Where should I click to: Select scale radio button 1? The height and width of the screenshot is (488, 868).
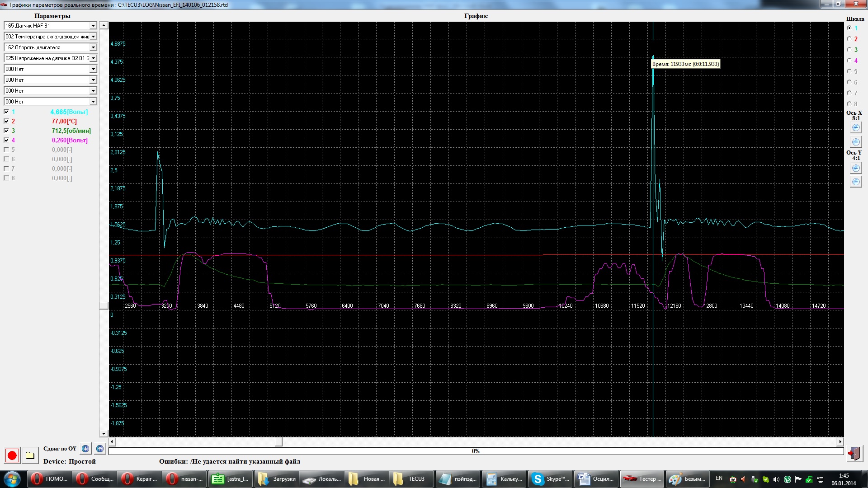849,28
